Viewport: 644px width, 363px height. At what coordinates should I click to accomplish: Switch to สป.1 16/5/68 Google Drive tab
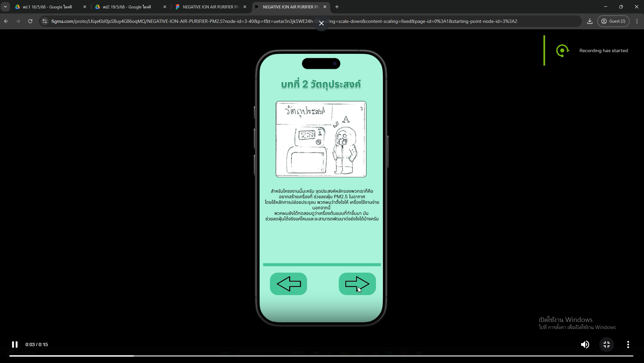(x=47, y=7)
